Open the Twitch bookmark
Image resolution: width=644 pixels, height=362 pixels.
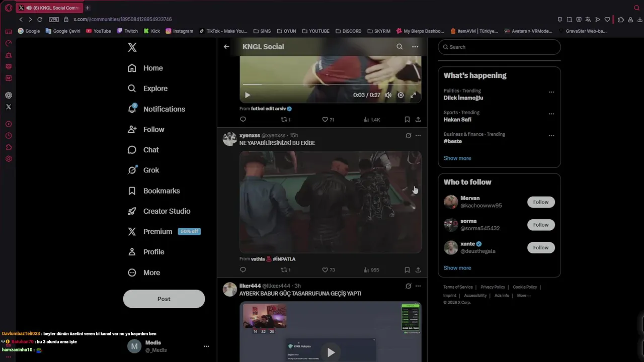coord(127,31)
